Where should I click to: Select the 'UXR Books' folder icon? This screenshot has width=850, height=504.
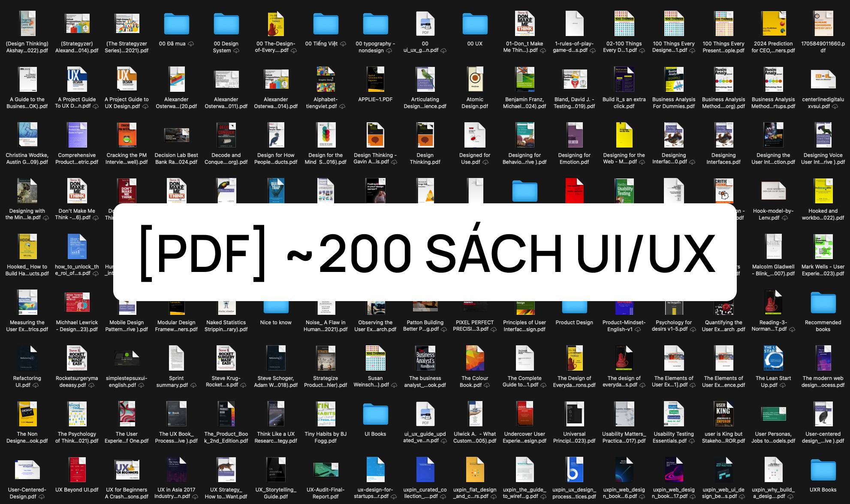[823, 470]
